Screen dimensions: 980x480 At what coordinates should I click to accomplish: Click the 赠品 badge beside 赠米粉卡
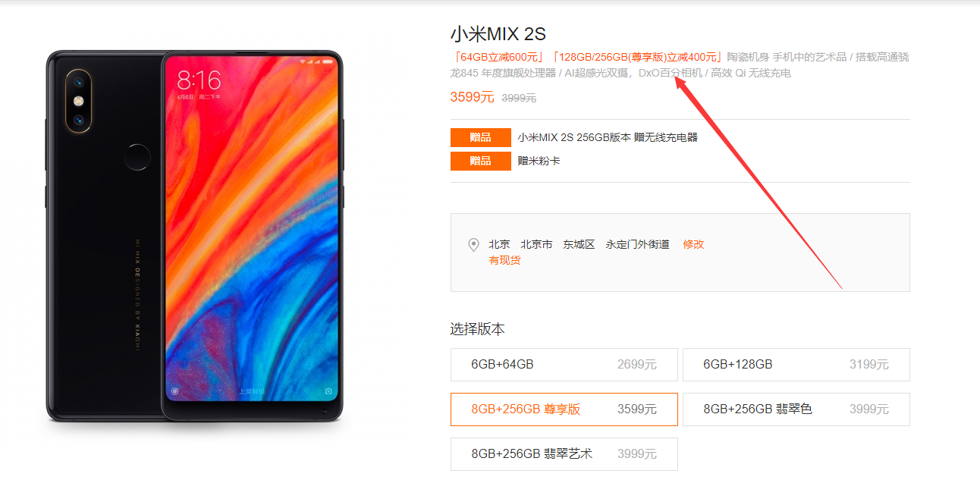pyautogui.click(x=480, y=162)
